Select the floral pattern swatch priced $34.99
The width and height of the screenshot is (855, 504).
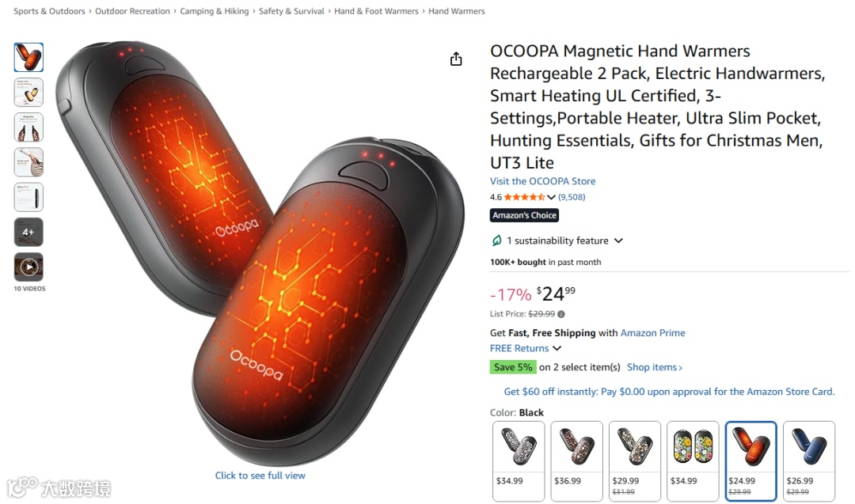point(693,461)
